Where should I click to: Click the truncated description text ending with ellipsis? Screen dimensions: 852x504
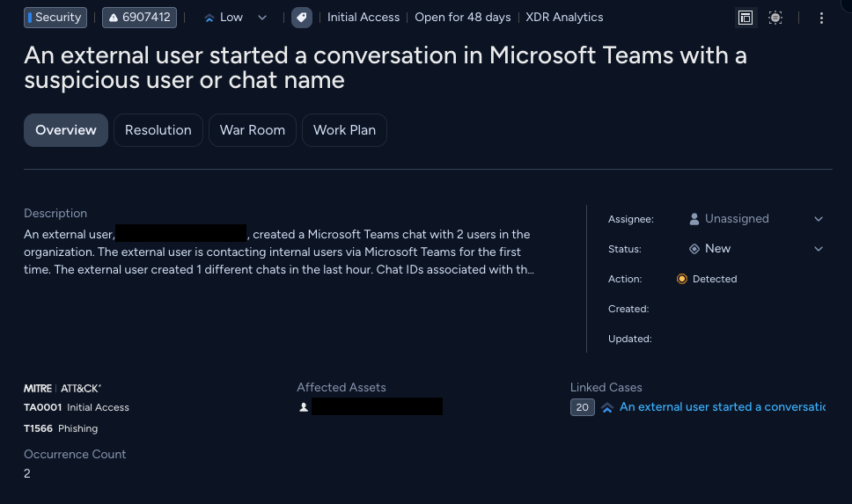[279, 252]
